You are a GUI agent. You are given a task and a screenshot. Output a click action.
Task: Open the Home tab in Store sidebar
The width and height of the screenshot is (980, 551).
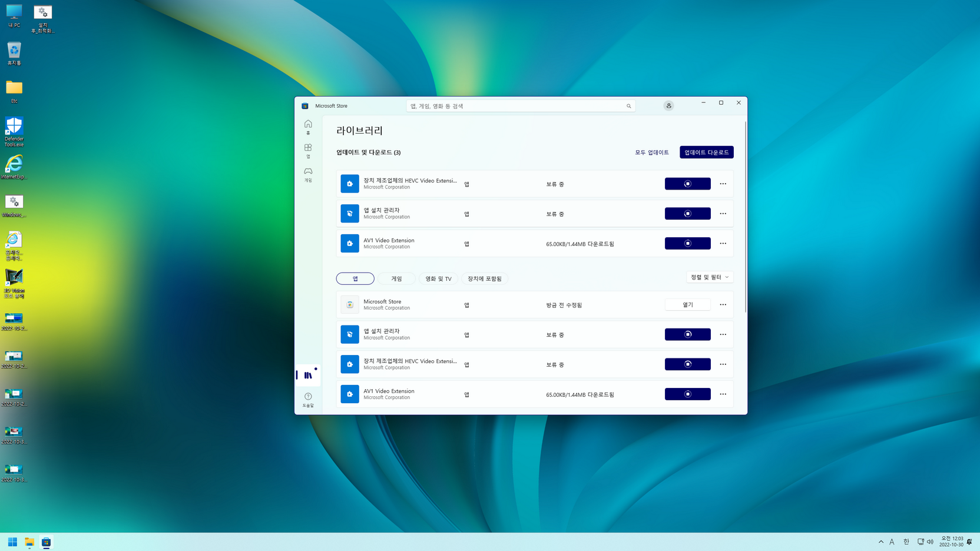click(x=308, y=127)
